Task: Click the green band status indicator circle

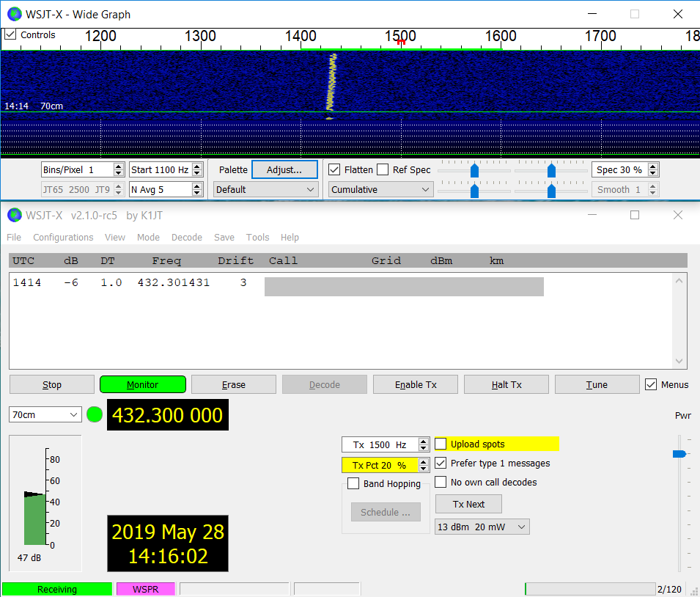Action: [95, 414]
